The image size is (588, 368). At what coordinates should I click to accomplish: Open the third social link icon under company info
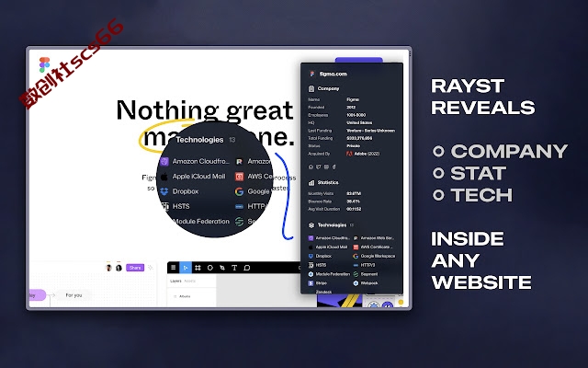tap(326, 167)
